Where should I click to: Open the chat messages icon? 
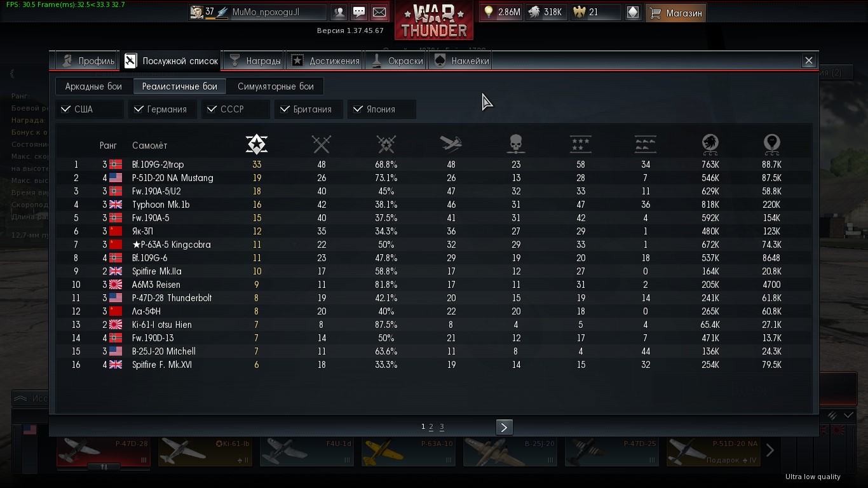coord(359,12)
